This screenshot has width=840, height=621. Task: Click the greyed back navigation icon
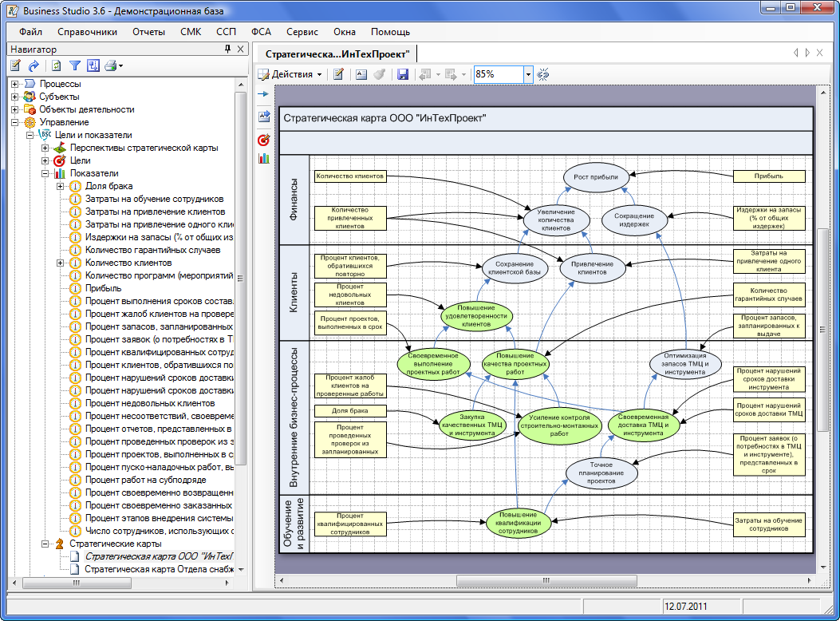(x=425, y=74)
